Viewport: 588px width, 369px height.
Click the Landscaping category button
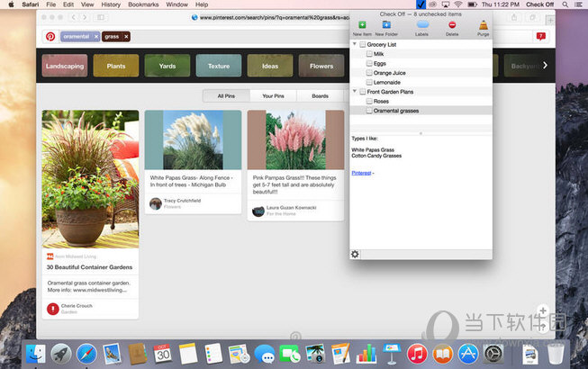(65, 66)
